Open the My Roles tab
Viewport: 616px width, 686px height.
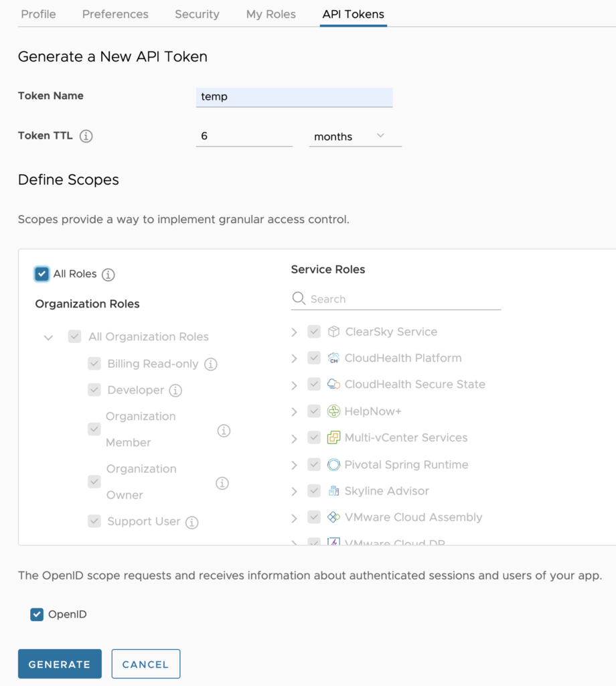point(271,14)
